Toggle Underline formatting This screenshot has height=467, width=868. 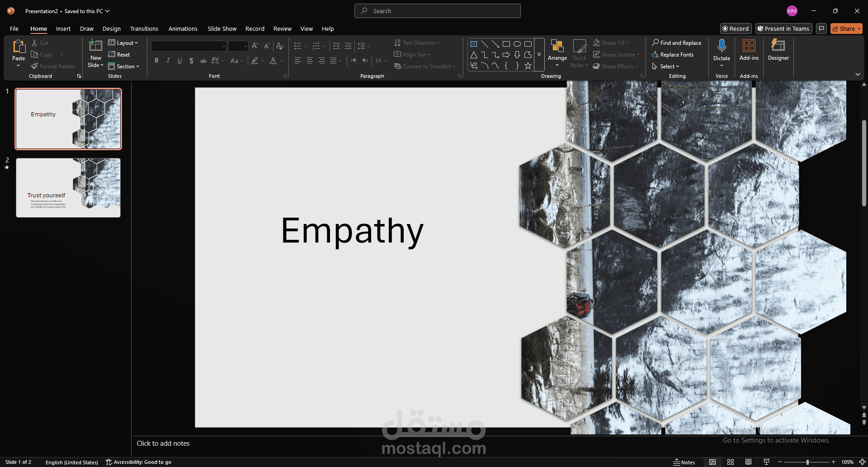coord(180,60)
